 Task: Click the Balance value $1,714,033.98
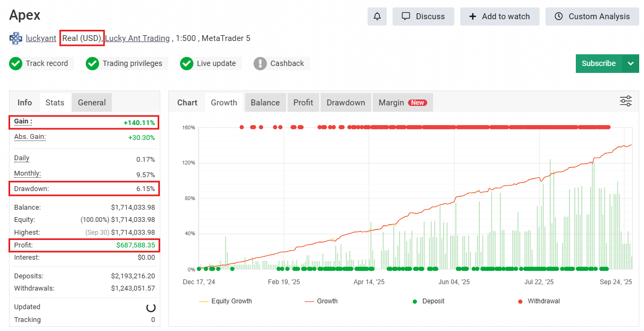pos(133,208)
